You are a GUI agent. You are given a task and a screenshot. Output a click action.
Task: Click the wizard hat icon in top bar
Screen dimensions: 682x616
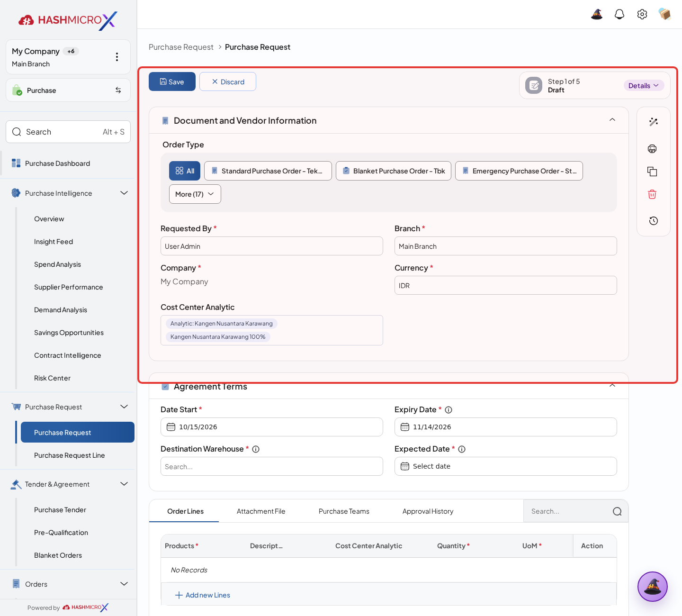click(x=597, y=14)
